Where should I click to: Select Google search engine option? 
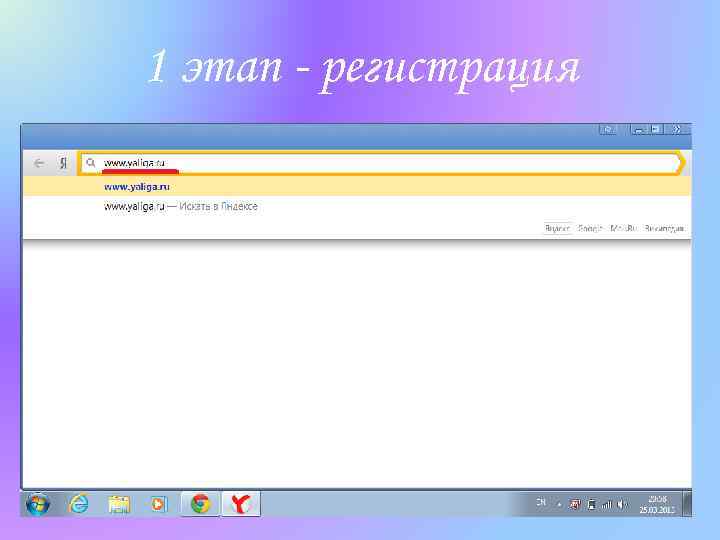(590, 228)
